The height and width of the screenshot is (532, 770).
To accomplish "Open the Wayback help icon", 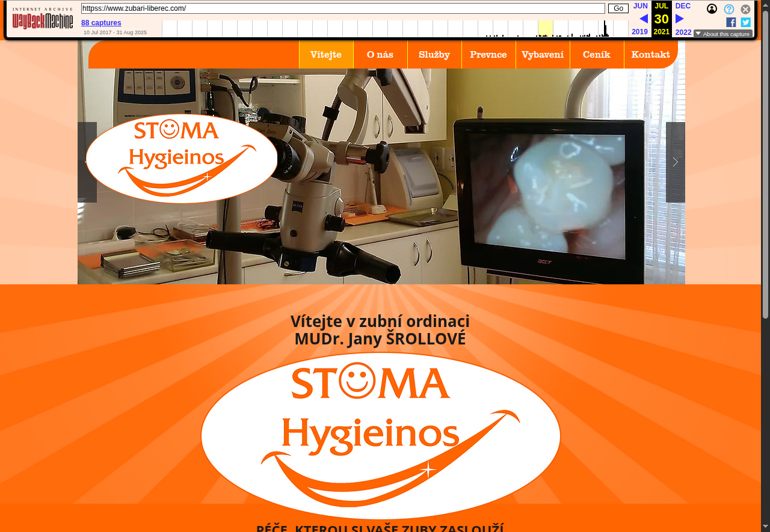I will 728,9.
